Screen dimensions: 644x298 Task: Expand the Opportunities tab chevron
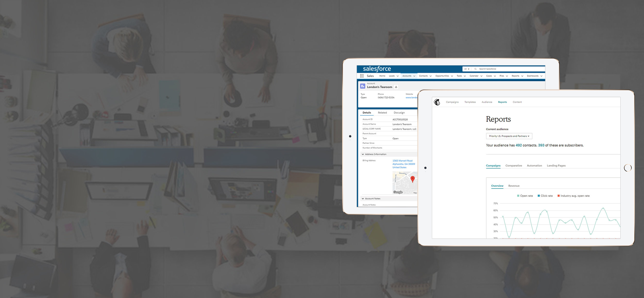(452, 76)
